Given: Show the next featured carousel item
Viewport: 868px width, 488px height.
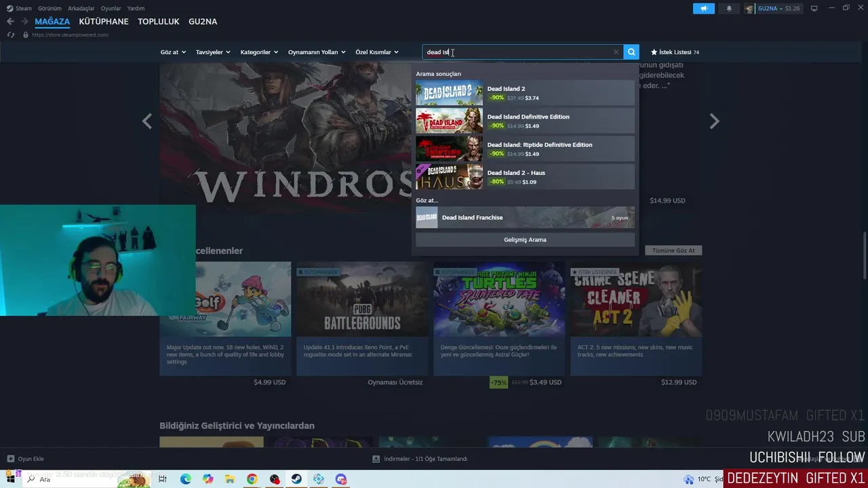Looking at the screenshot, I should pyautogui.click(x=714, y=121).
